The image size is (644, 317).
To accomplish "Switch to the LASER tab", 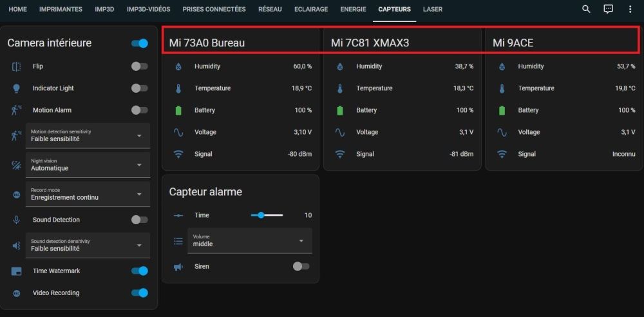I will point(433,9).
